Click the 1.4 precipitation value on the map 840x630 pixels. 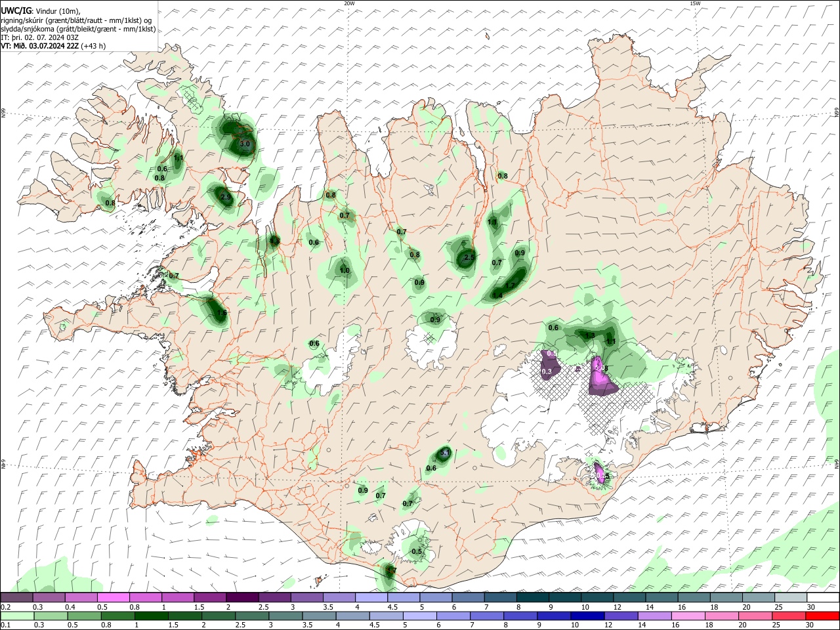[497, 295]
